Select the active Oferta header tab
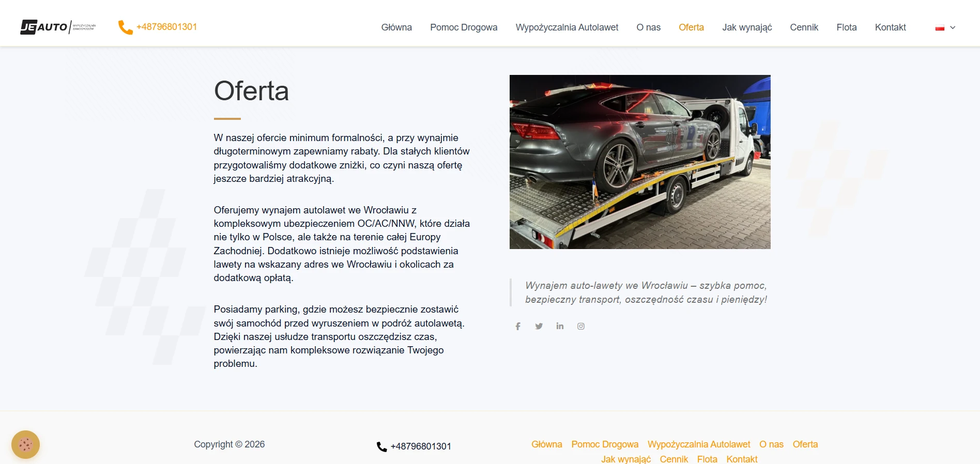 click(691, 27)
